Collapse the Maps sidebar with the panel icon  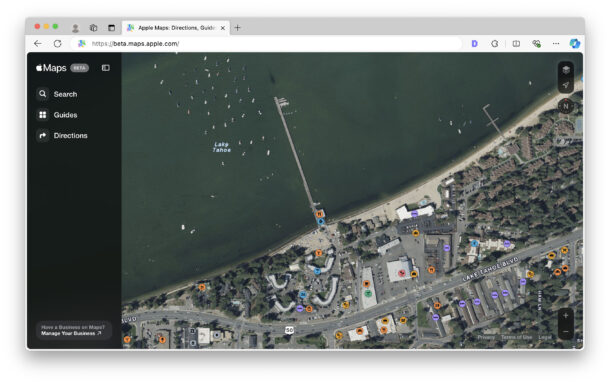105,68
